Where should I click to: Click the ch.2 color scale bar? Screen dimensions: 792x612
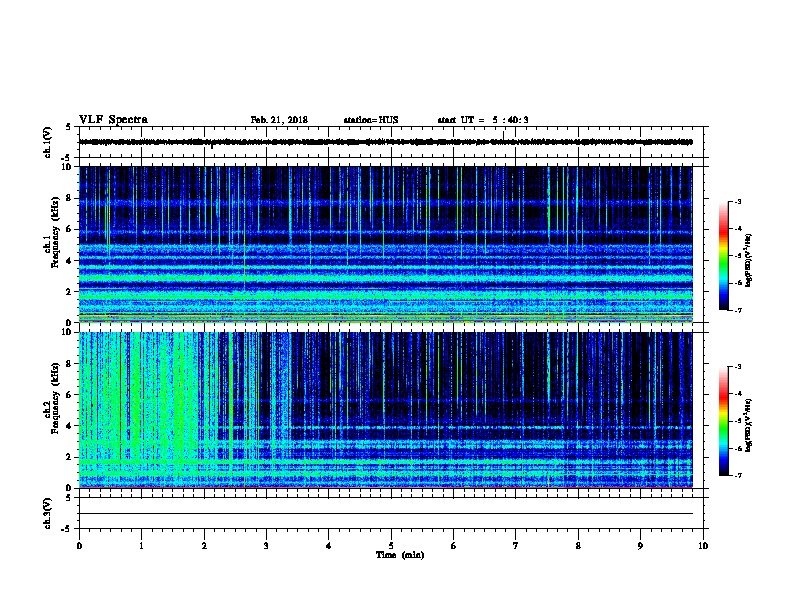pos(724,421)
